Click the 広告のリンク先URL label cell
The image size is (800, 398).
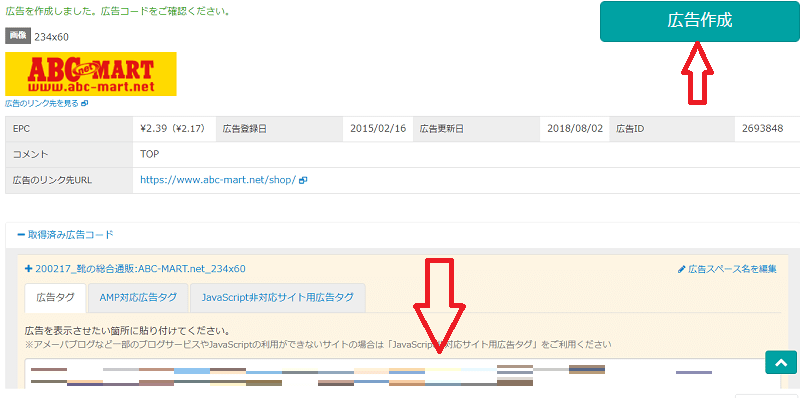click(69, 180)
